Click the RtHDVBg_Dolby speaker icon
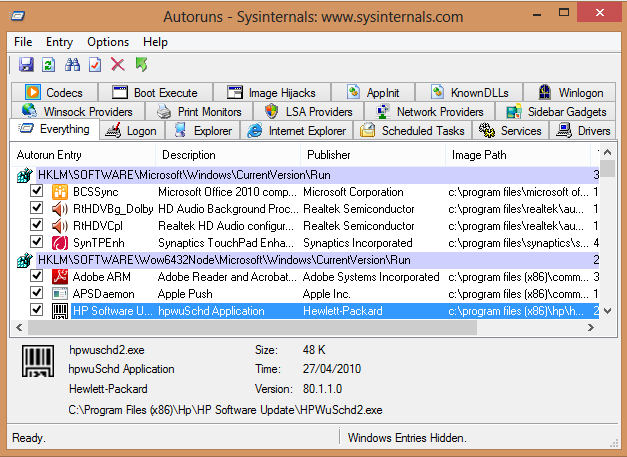The width and height of the screenshot is (627, 457). [60, 209]
